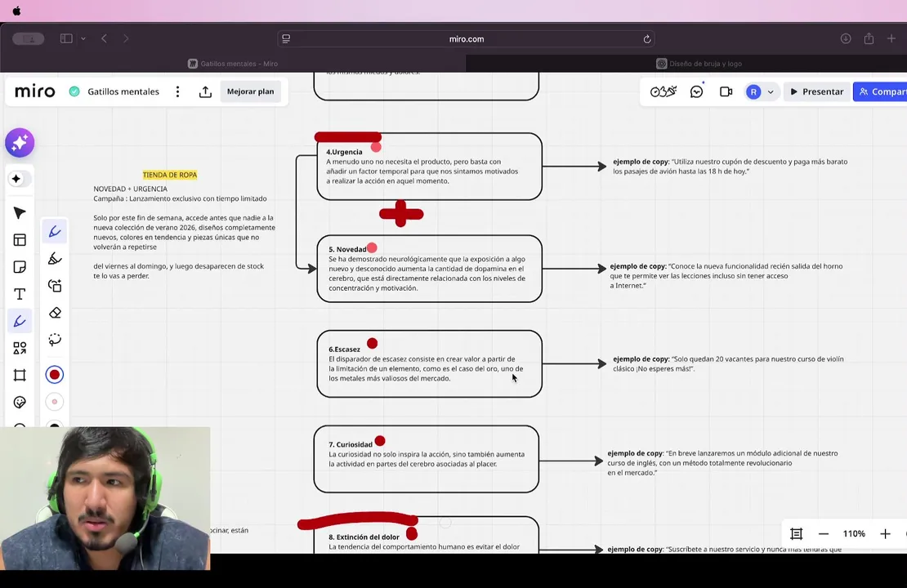Choose the pen option in drawing submenu
This screenshot has height=588, width=907.
pos(55,232)
